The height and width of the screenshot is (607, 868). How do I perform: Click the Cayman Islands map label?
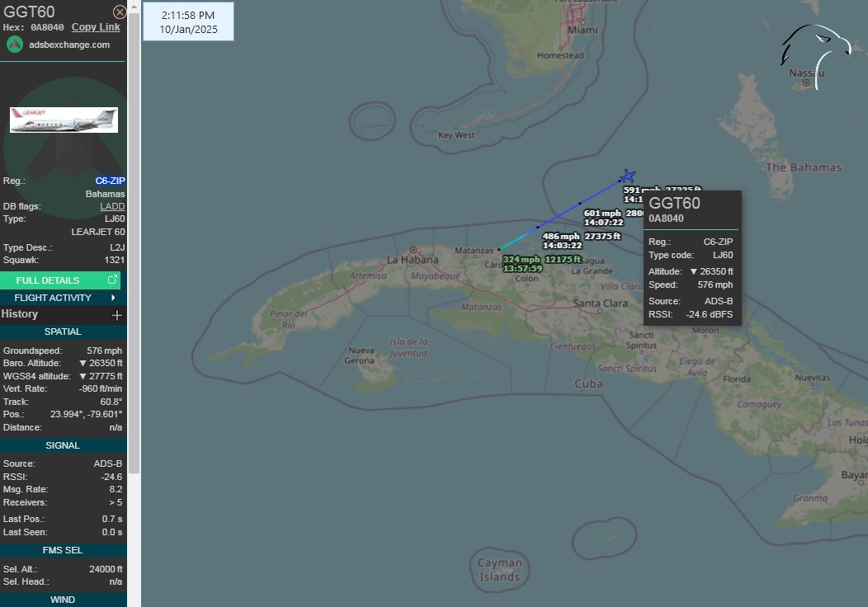tap(499, 569)
